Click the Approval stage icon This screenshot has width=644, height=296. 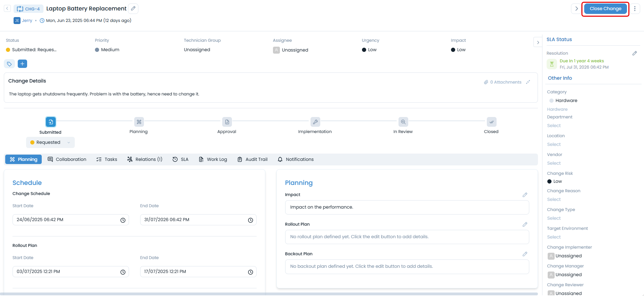tap(227, 122)
